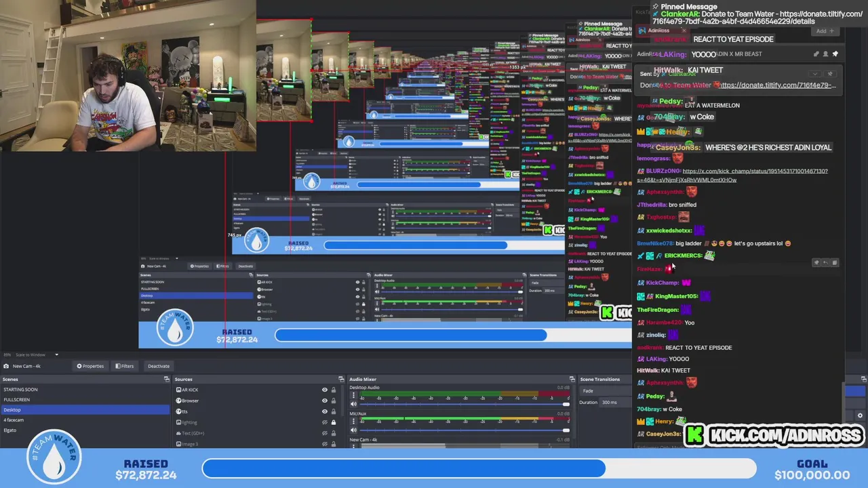
Task: Hide the Browser source
Action: 324,401
